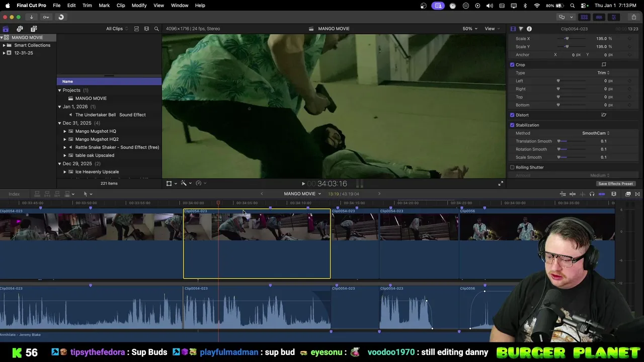Open the clip appearance filmstrip icon in timeline
Viewport: 644px width, 362px height.
click(x=613, y=194)
